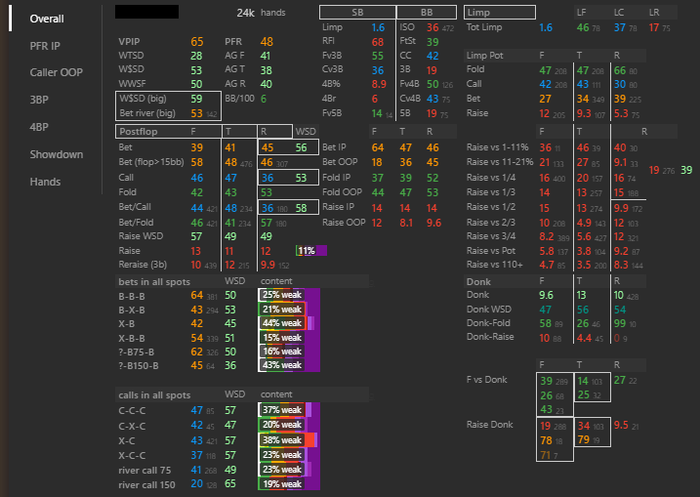This screenshot has height=497, width=700.
Task: Click the Raise vs 110+ label
Action: coord(495,265)
